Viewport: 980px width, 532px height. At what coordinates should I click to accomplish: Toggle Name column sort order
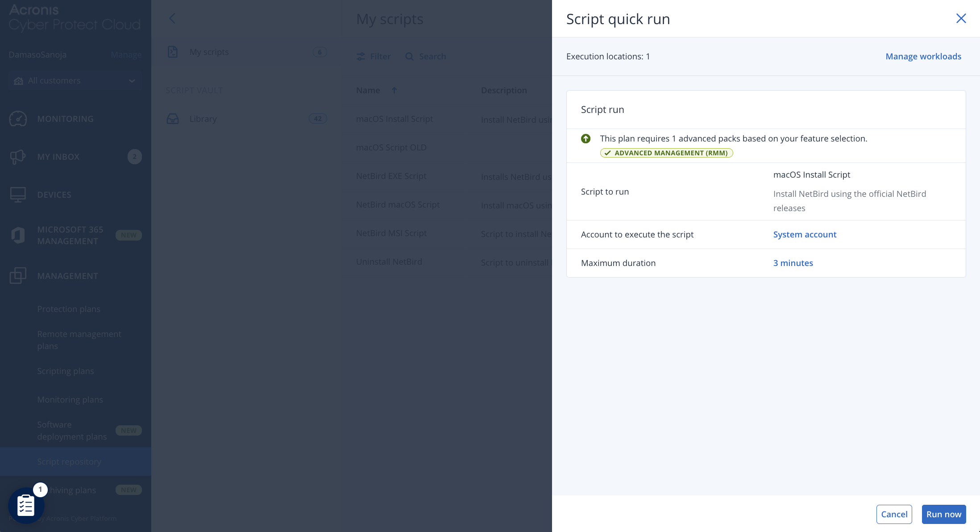(x=394, y=90)
